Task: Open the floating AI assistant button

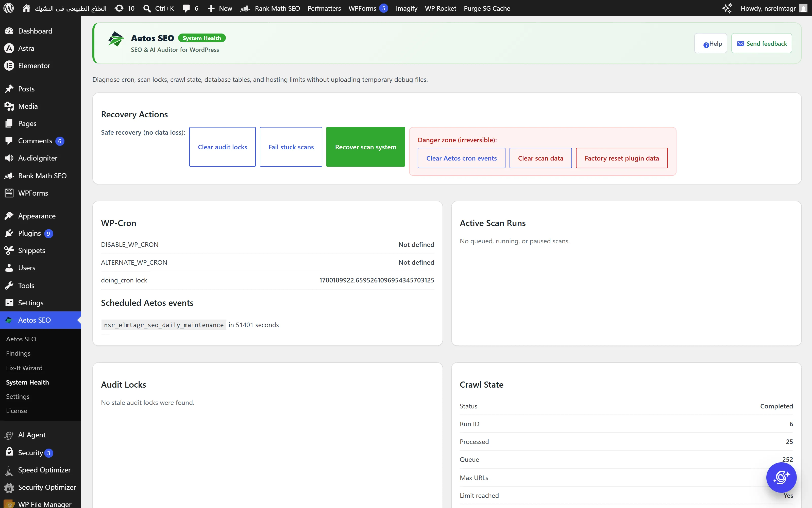Action: 781,477
